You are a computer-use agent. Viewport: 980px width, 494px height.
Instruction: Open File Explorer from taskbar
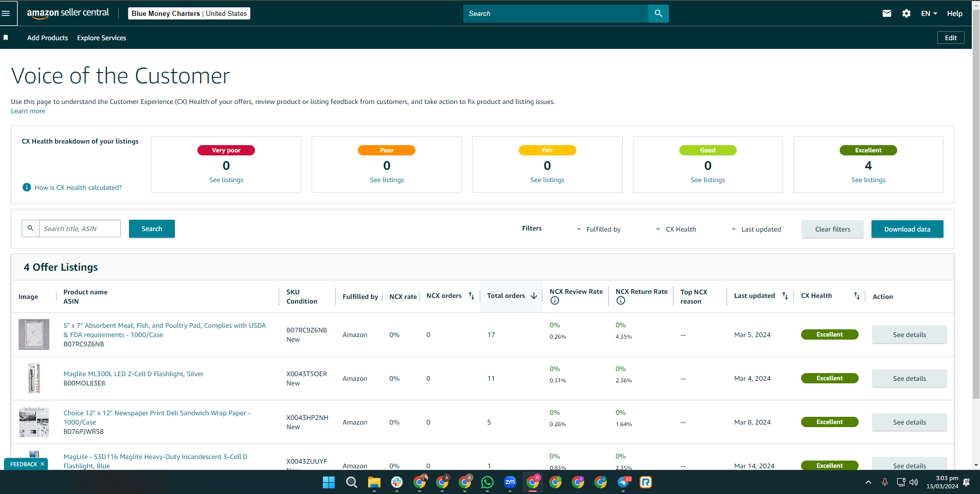374,482
